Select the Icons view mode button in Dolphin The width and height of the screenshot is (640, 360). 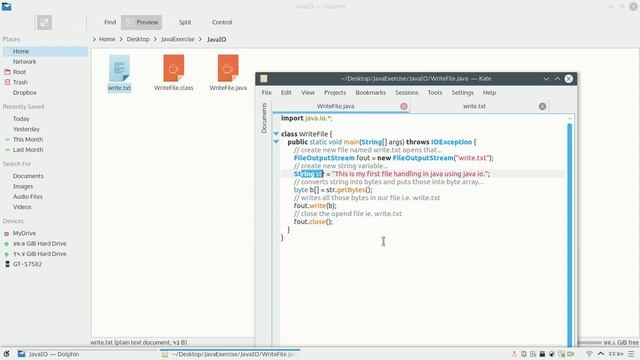click(44, 22)
